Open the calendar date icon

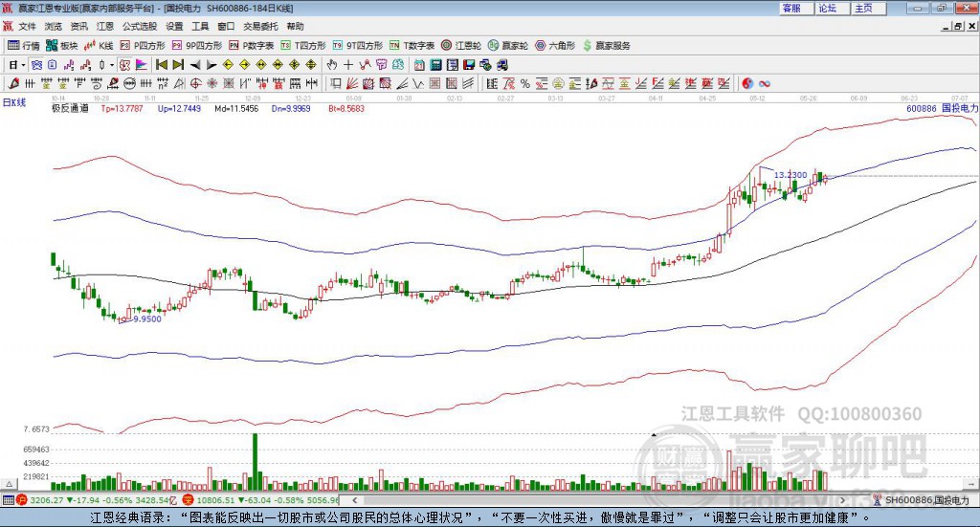pos(419,65)
